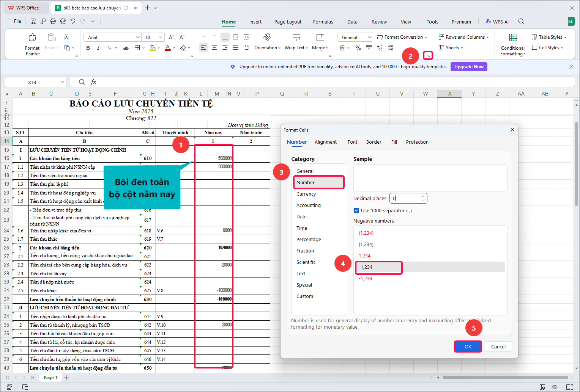Image resolution: width=580 pixels, height=392 pixels.
Task: Increase the cell indent
Action: pyautogui.click(x=246, y=37)
